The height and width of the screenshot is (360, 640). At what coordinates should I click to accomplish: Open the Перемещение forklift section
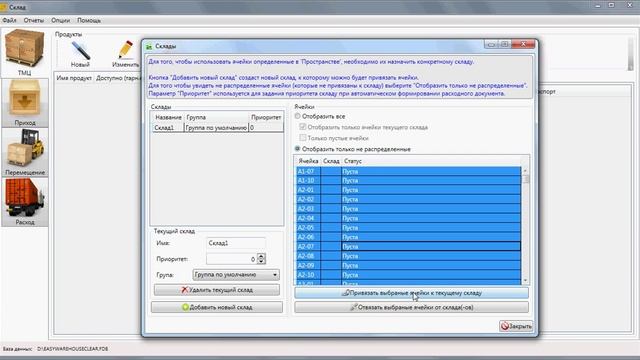pyautogui.click(x=24, y=152)
